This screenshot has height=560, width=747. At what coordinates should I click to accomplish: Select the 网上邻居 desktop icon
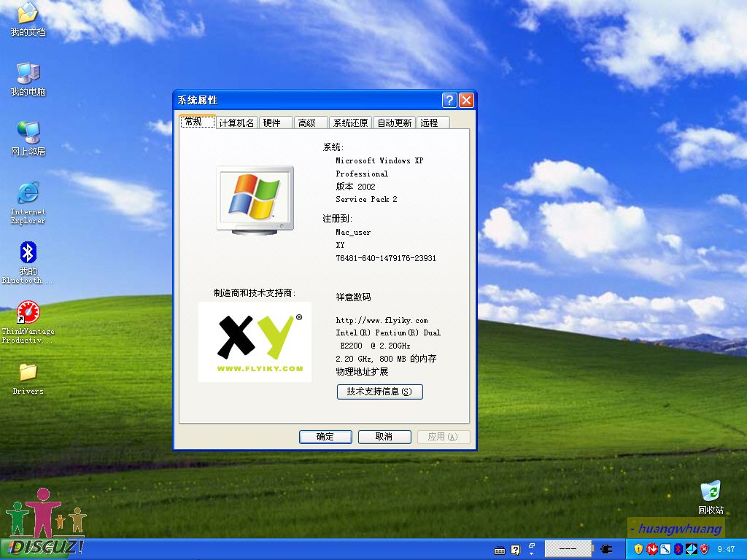point(28,139)
